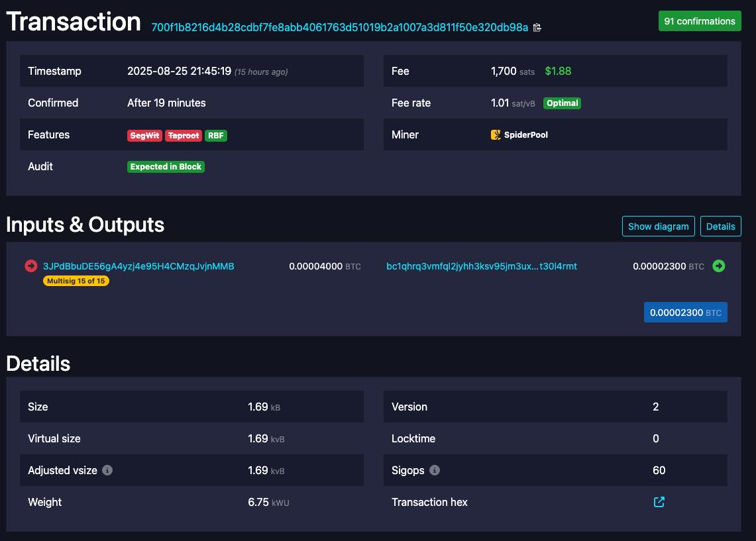Copy the transaction ID via clipboard icon
756x541 pixels.
coord(537,28)
